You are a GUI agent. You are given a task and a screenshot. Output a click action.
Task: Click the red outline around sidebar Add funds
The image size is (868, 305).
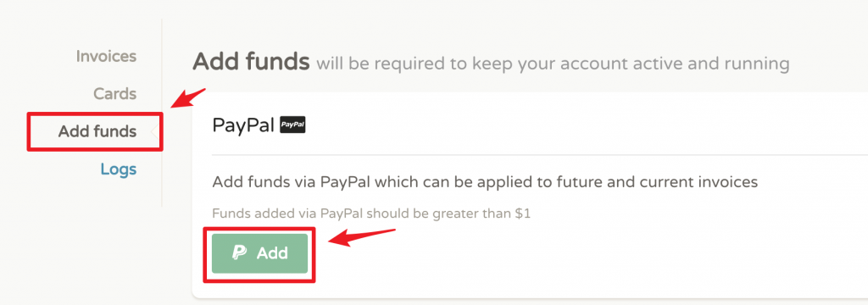tap(95, 113)
